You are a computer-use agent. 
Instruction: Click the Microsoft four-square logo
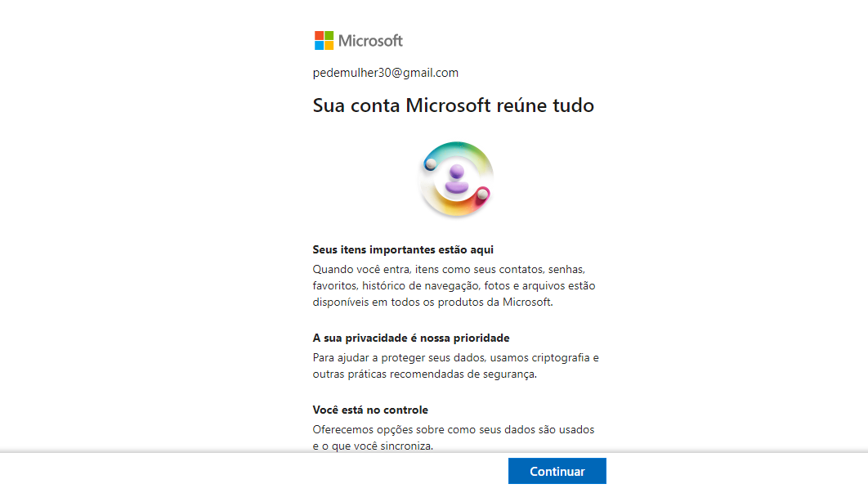pyautogui.click(x=324, y=40)
